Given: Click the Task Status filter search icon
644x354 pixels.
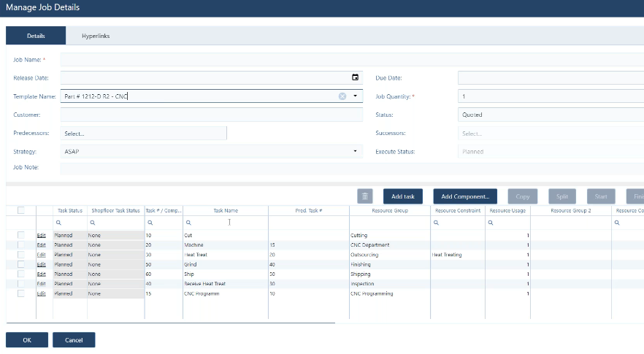Looking at the screenshot, I should tap(58, 223).
